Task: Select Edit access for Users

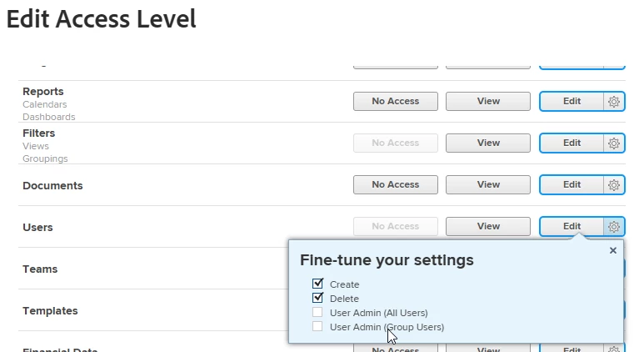Action: (x=572, y=227)
